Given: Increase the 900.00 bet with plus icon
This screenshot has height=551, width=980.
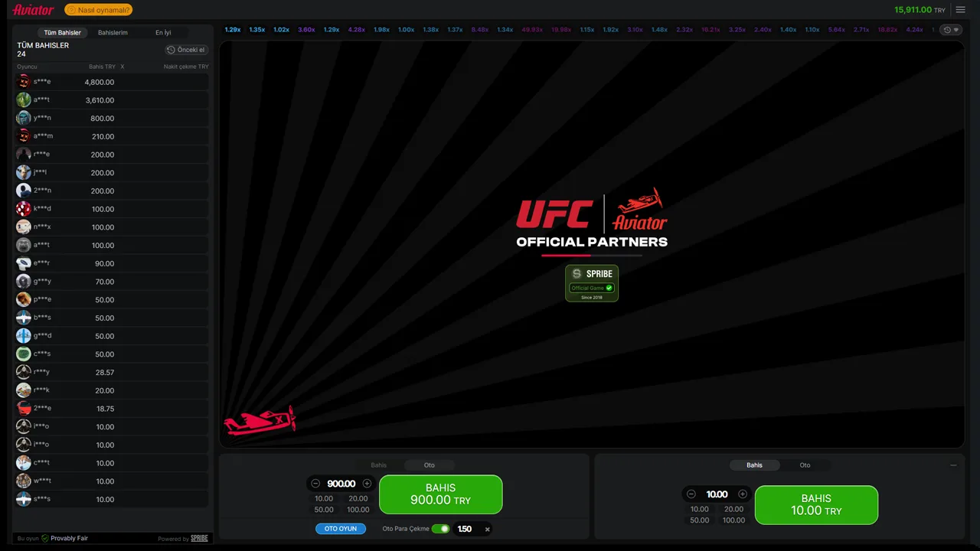Looking at the screenshot, I should coord(367,484).
